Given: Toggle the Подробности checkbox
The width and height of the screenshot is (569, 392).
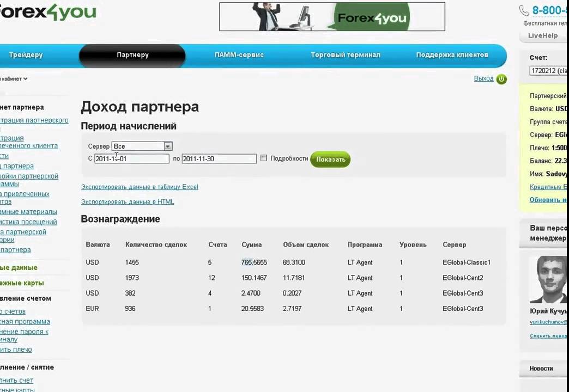Looking at the screenshot, I should tap(264, 158).
